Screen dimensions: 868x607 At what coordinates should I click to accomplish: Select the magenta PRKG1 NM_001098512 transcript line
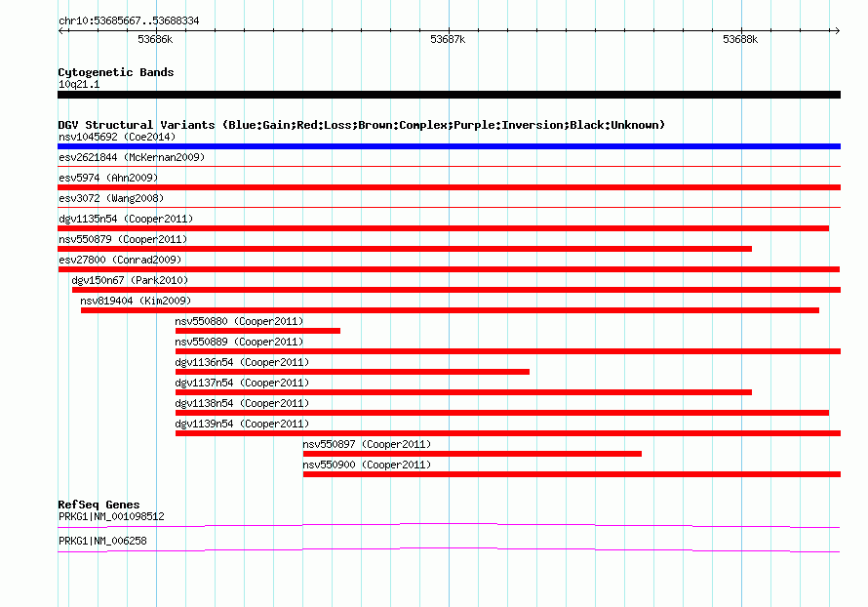449,525
